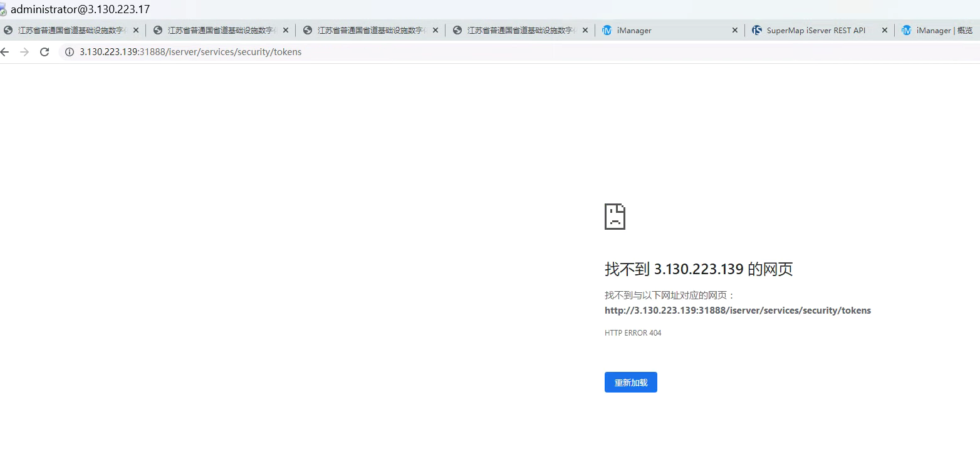The height and width of the screenshot is (452, 980).
Task: Open site info icon in address bar
Action: pos(70,52)
